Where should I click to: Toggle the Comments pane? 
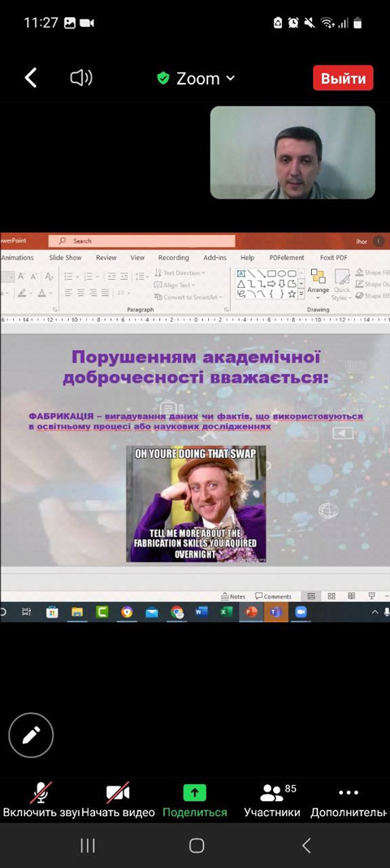pyautogui.click(x=273, y=596)
